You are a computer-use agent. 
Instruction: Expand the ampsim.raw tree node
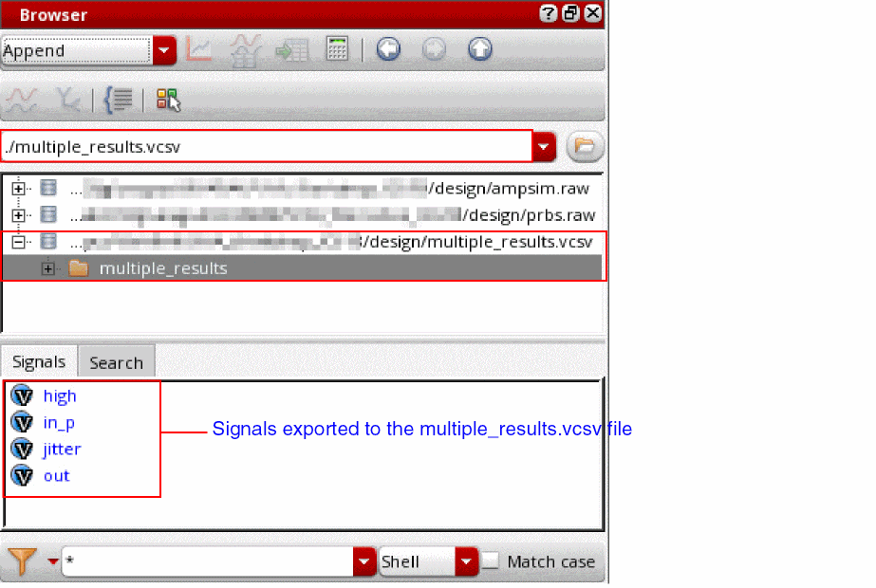pos(18,189)
